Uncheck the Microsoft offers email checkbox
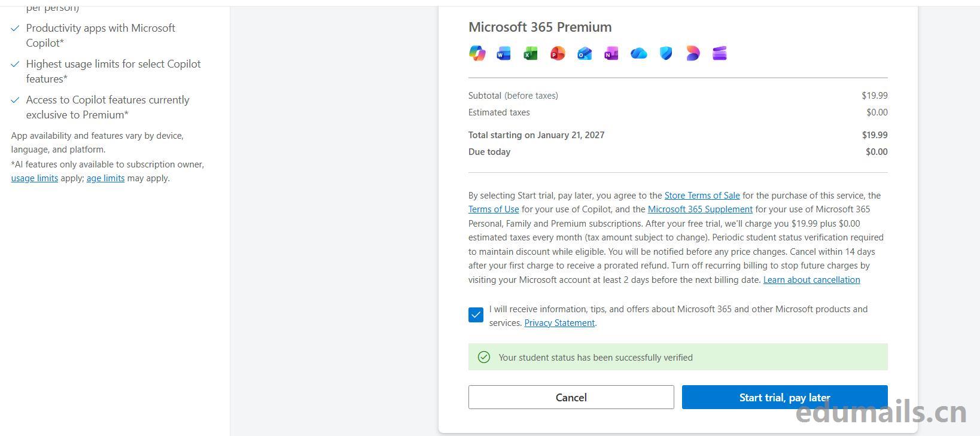 [476, 315]
